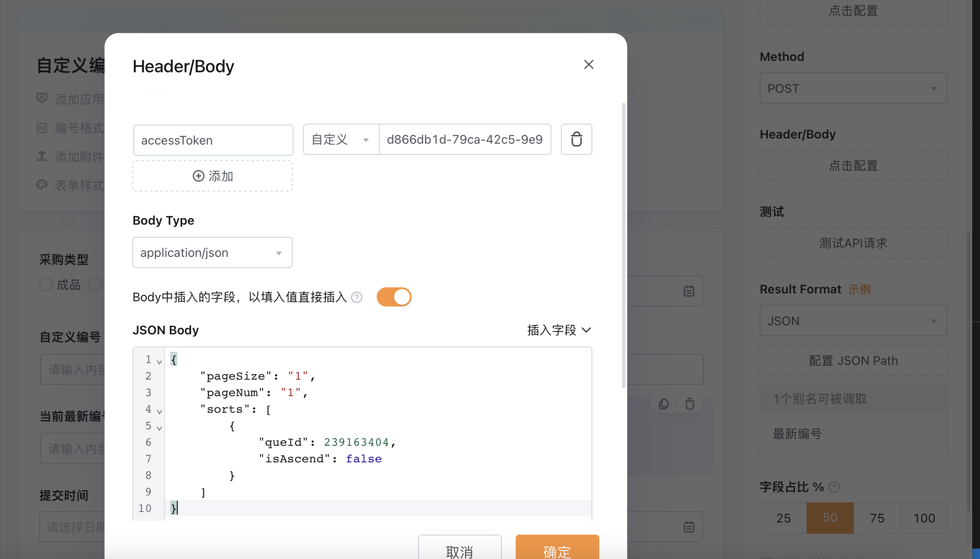Open the Result Format JSON dropdown
The height and width of the screenshot is (559, 980).
(x=853, y=321)
